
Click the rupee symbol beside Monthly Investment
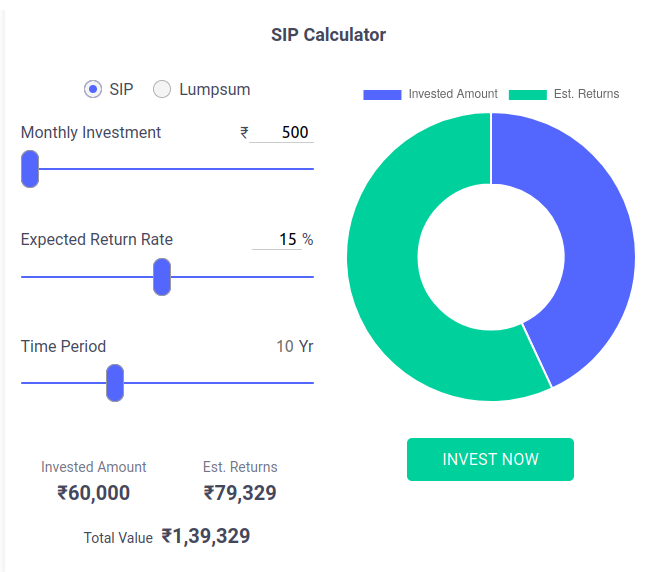point(244,132)
